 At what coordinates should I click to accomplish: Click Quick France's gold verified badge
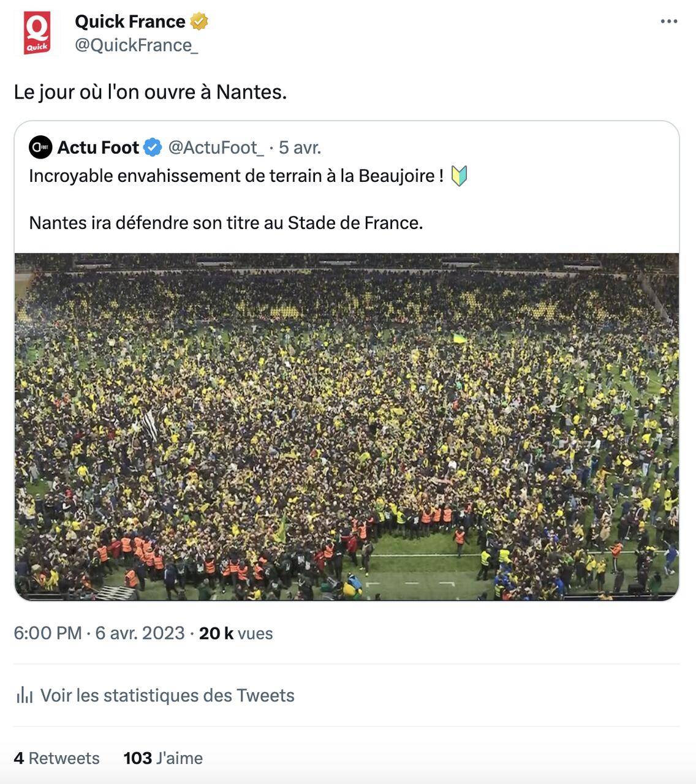coord(199,21)
